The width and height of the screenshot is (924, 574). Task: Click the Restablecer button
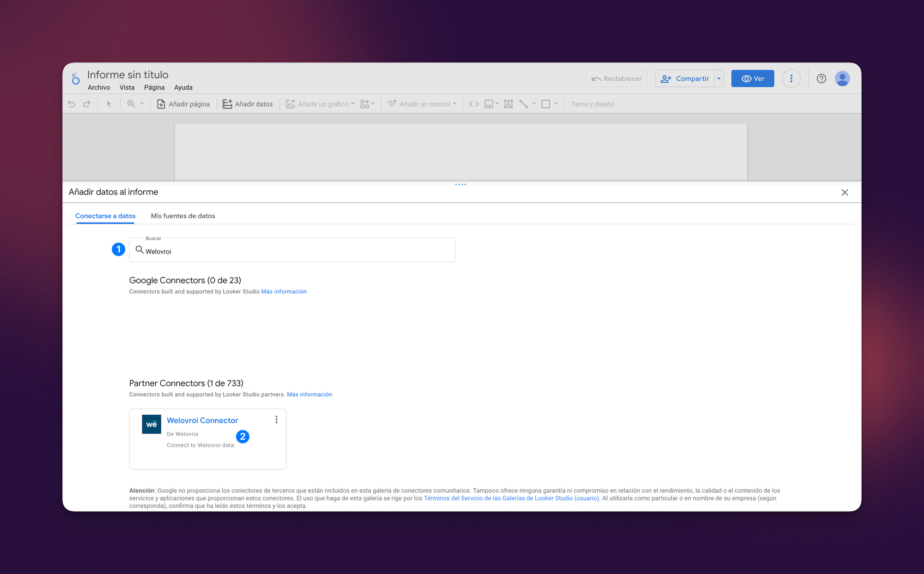[x=616, y=79]
